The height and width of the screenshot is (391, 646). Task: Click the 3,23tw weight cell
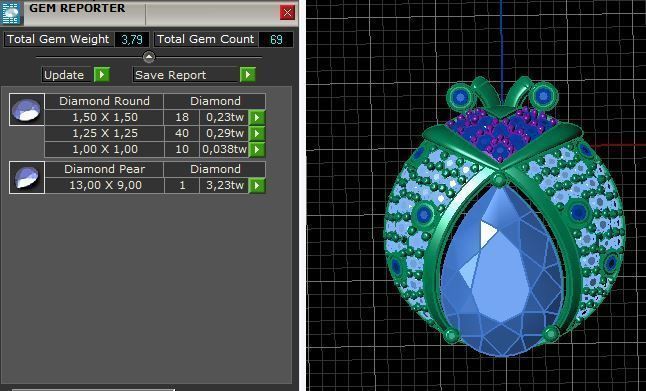(225, 185)
